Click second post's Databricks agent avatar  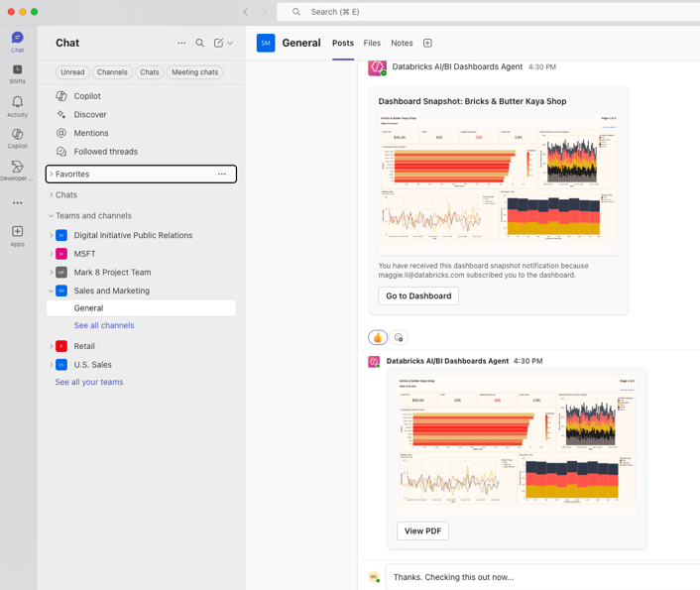coord(374,361)
